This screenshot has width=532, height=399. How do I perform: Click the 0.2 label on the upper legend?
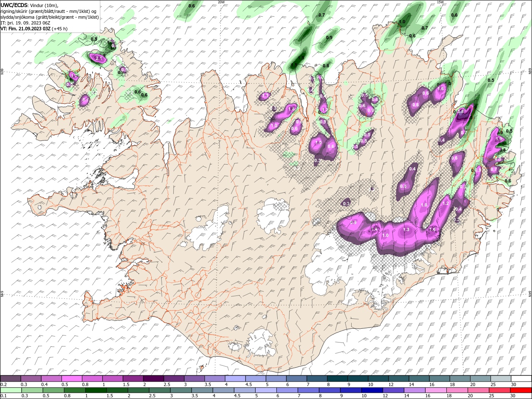click(4, 384)
